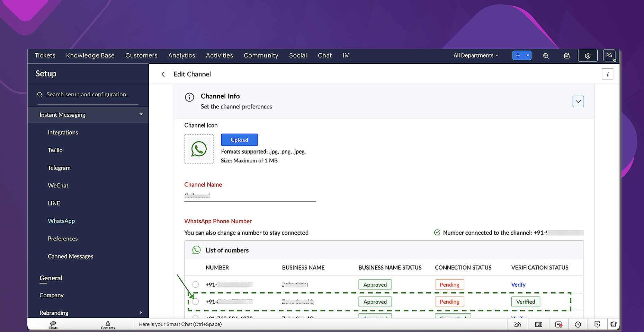Click the List of numbers WhatsApp icon

pyautogui.click(x=196, y=250)
